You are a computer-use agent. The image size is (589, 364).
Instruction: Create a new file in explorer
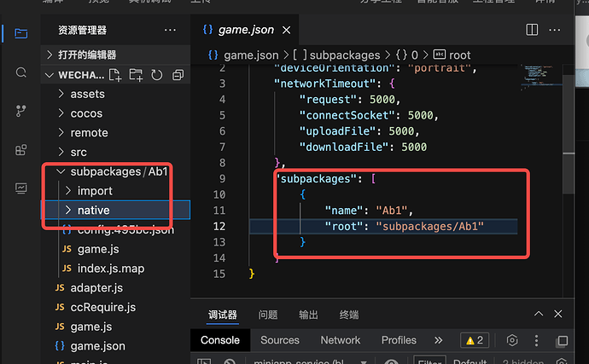click(115, 75)
